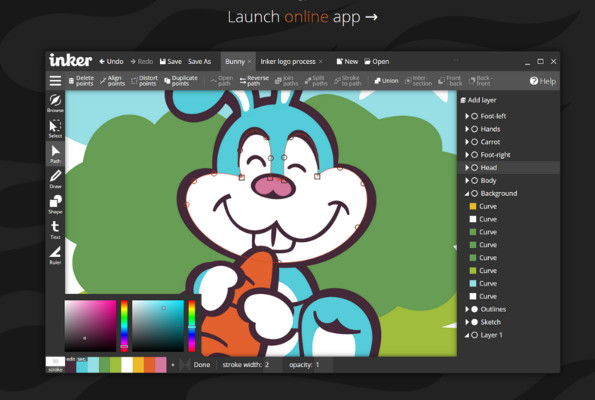Switch to Inker logo process tab

pos(288,61)
